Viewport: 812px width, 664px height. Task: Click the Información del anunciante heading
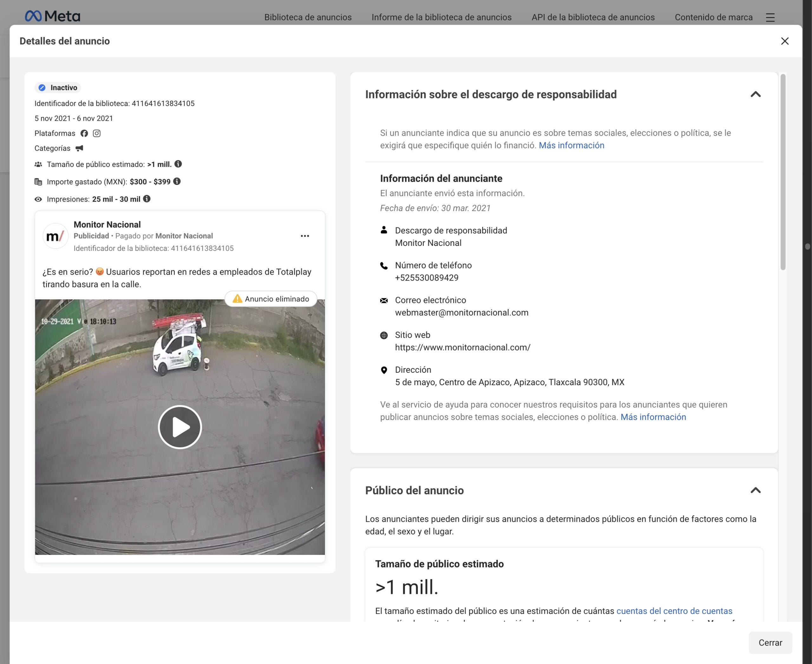[x=441, y=178]
